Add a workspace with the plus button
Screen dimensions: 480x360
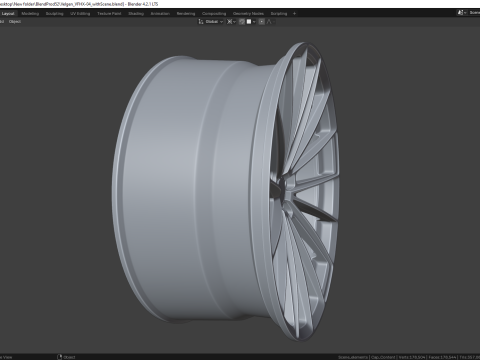point(294,14)
